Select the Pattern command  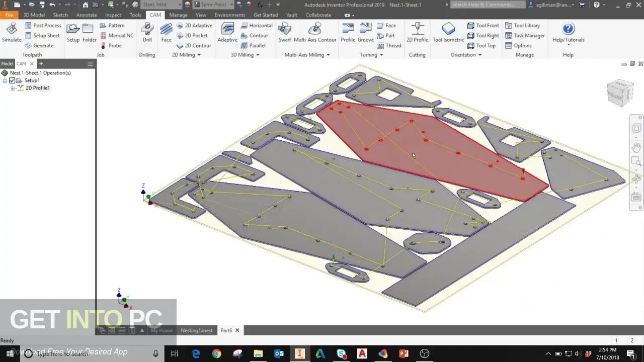pyautogui.click(x=112, y=26)
